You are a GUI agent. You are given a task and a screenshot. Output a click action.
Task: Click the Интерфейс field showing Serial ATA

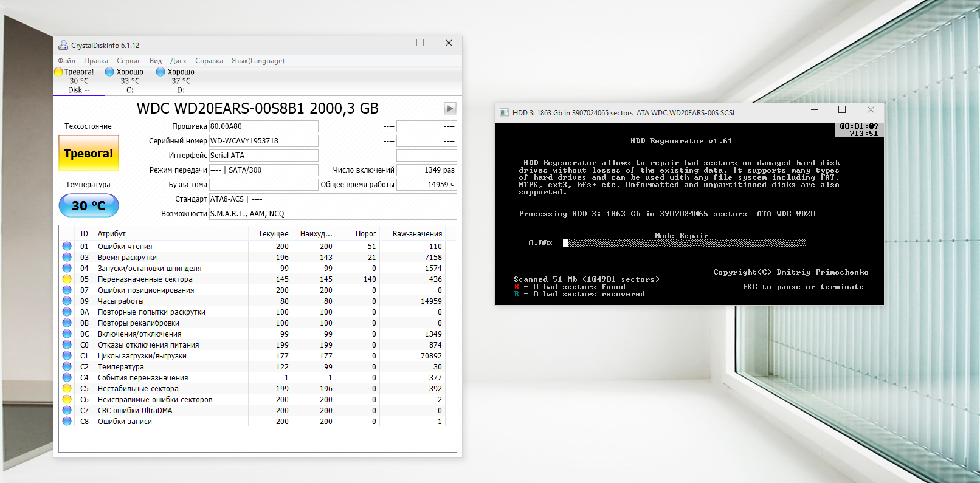pos(264,156)
